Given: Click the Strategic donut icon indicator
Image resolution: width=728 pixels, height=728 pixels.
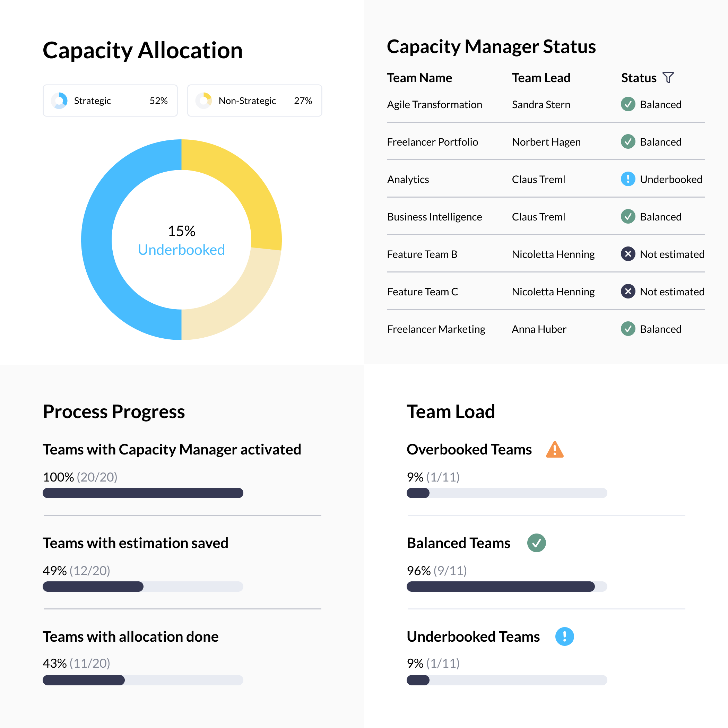Looking at the screenshot, I should (60, 101).
